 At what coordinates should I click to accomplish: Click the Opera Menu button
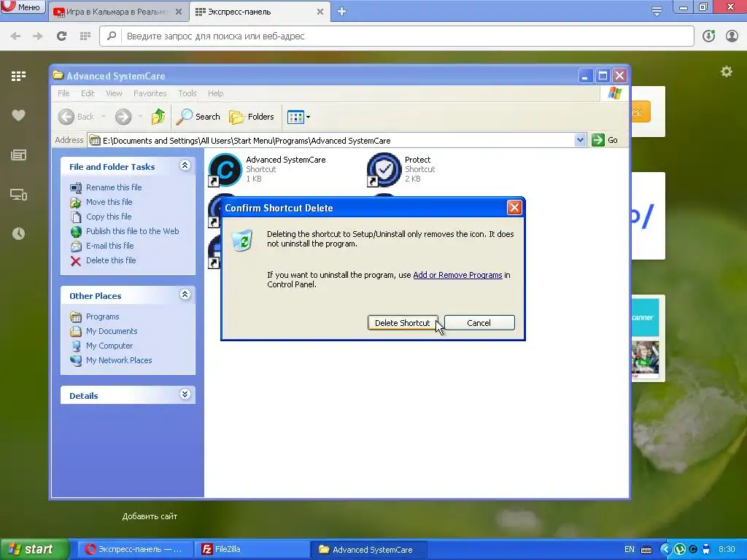[x=23, y=7]
